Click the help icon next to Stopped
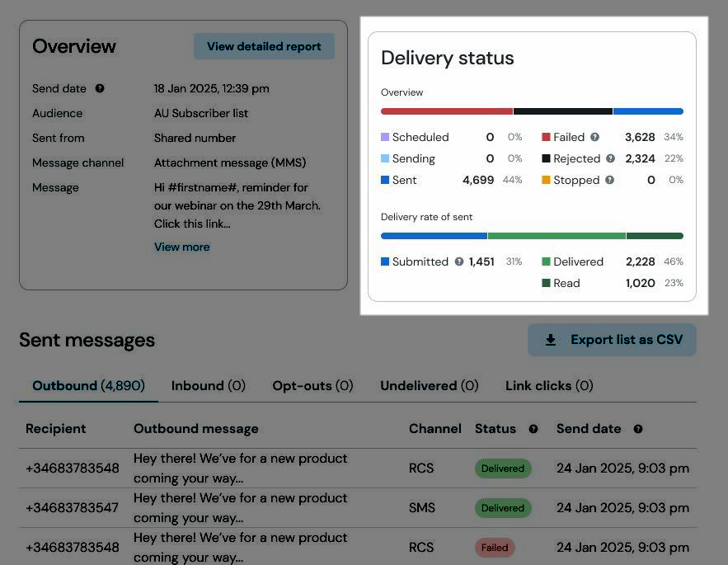The height and width of the screenshot is (565, 728). pyautogui.click(x=609, y=180)
